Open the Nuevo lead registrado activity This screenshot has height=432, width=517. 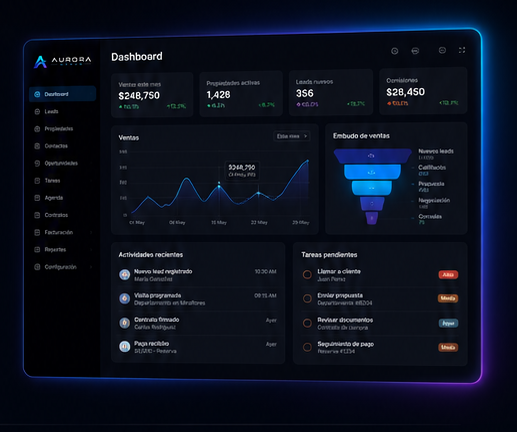coord(198,275)
